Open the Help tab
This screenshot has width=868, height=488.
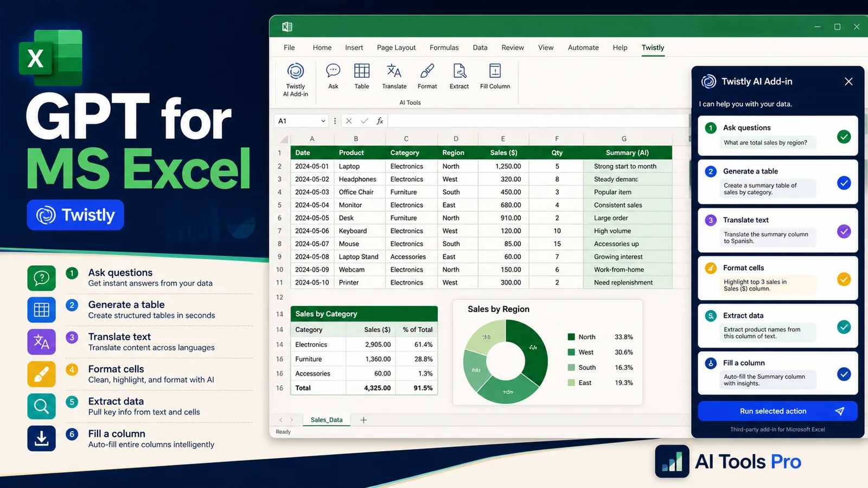(x=620, y=48)
